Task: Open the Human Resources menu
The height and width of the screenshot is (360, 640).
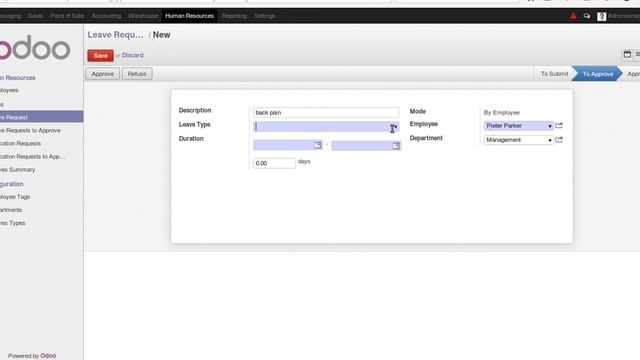Action: (x=189, y=16)
